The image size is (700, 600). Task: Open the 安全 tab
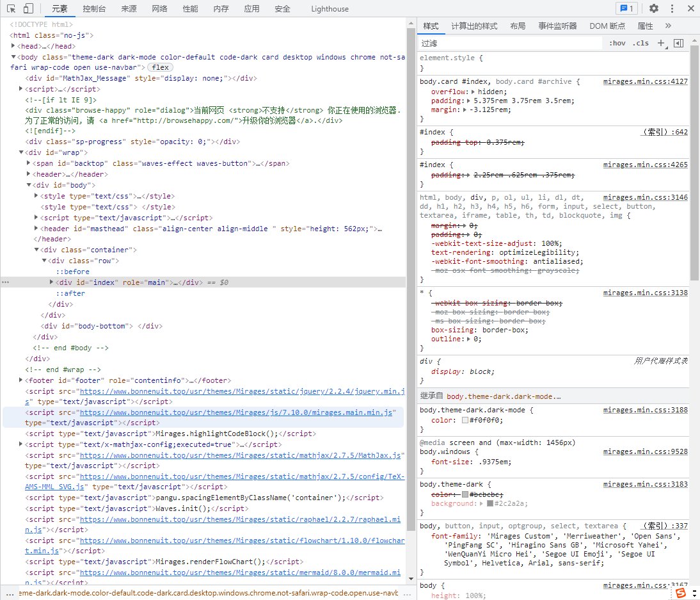(282, 8)
